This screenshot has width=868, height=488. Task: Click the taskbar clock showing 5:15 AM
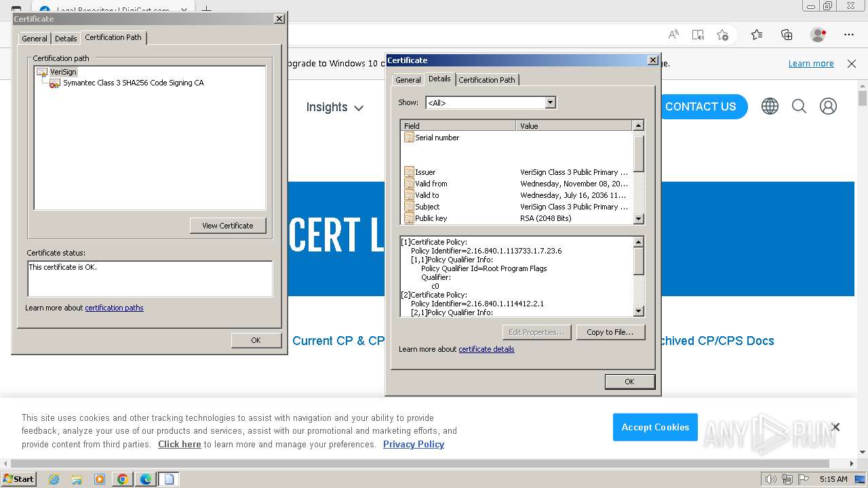833,479
